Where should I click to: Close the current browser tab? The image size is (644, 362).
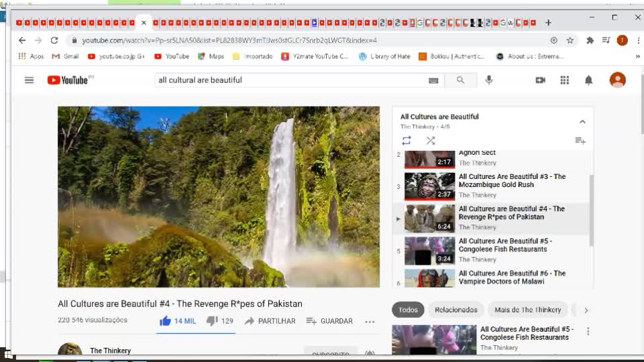point(144,23)
